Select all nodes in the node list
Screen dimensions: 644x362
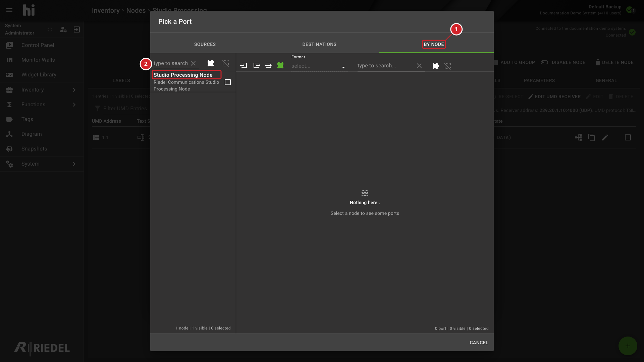[x=211, y=63]
